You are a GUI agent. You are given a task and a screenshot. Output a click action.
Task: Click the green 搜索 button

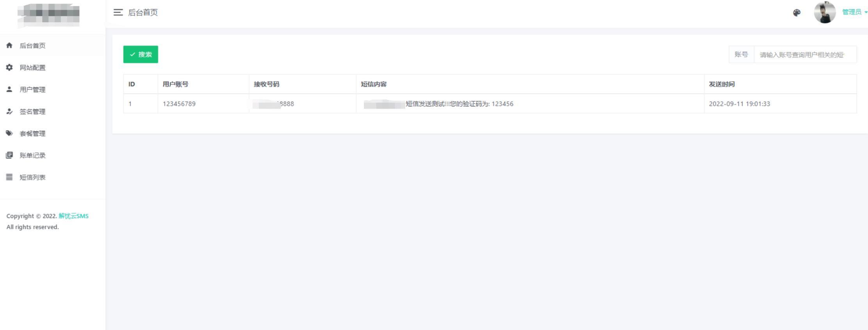pos(141,54)
